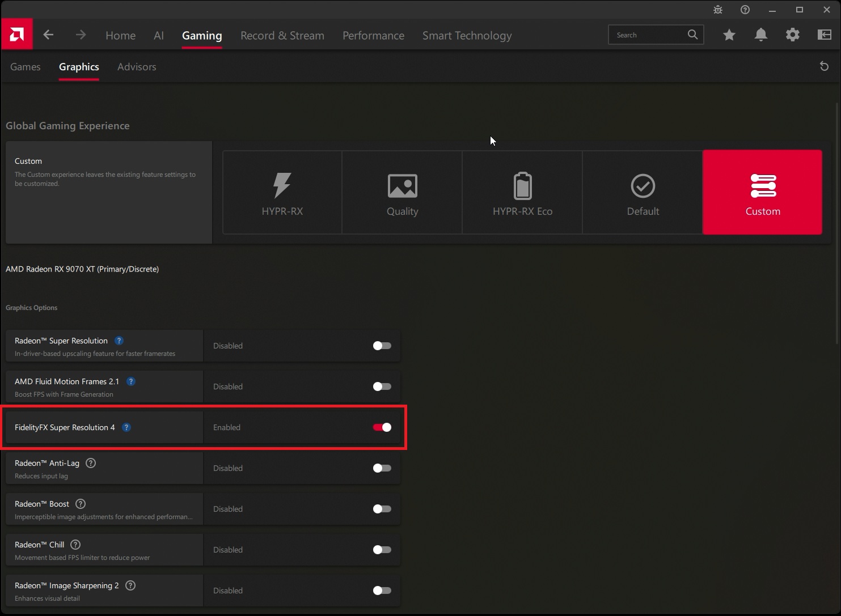Click the AMD Radeon RX 9070 XT label
Viewport: 841px width, 616px height.
pyautogui.click(x=82, y=269)
